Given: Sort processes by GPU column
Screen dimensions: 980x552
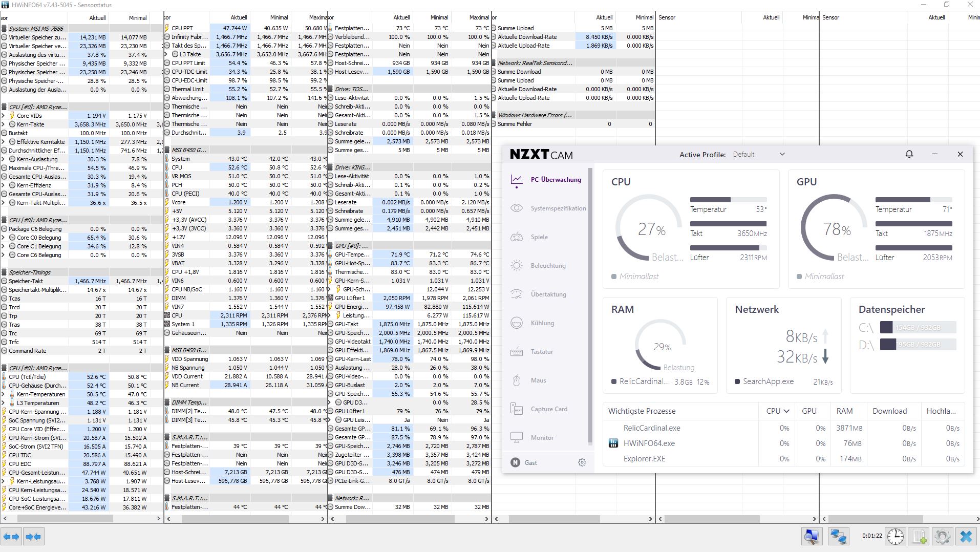Looking at the screenshot, I should tap(809, 411).
